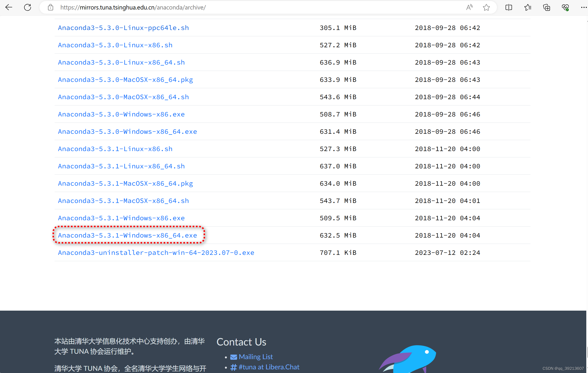
Task: Open Collections panel
Action: [547, 7]
